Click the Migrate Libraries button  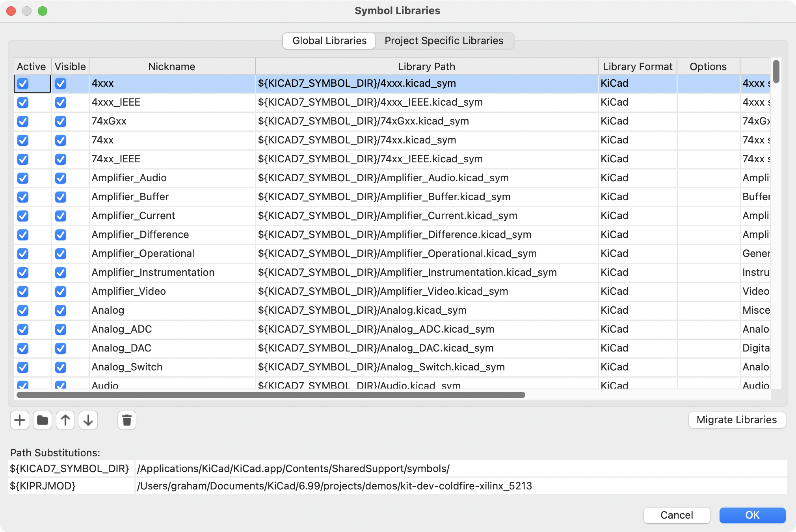[x=736, y=420]
